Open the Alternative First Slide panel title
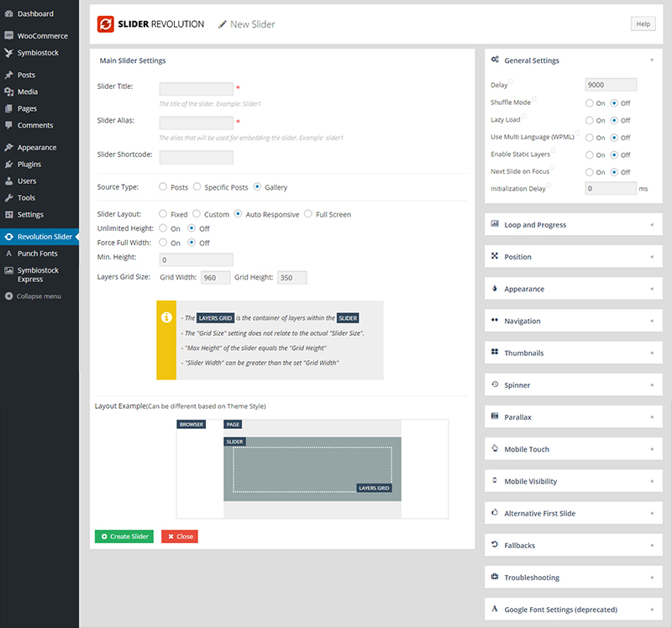Viewport: 672px width, 628px height. [539, 513]
